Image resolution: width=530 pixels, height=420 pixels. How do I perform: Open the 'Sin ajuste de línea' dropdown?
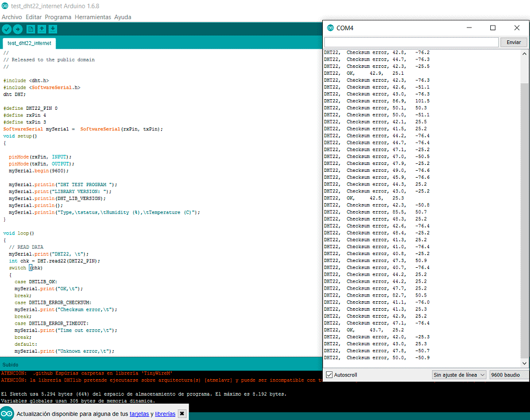tap(459, 375)
